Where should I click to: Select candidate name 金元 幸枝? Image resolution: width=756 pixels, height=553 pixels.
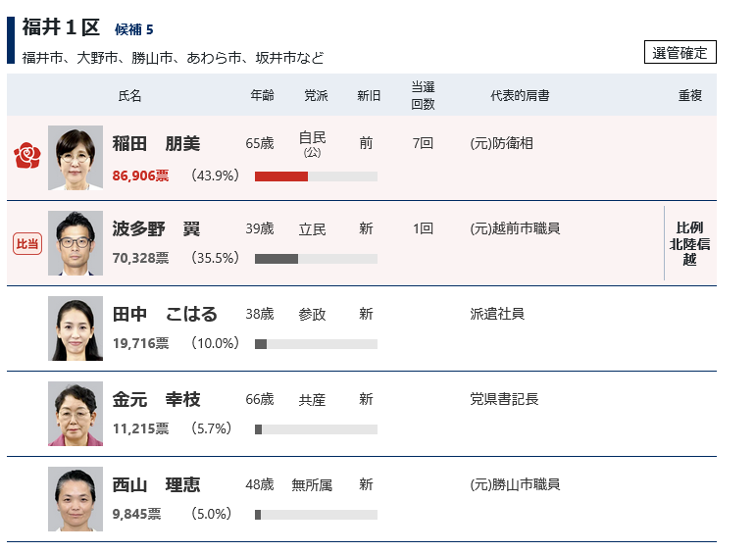click(x=156, y=400)
